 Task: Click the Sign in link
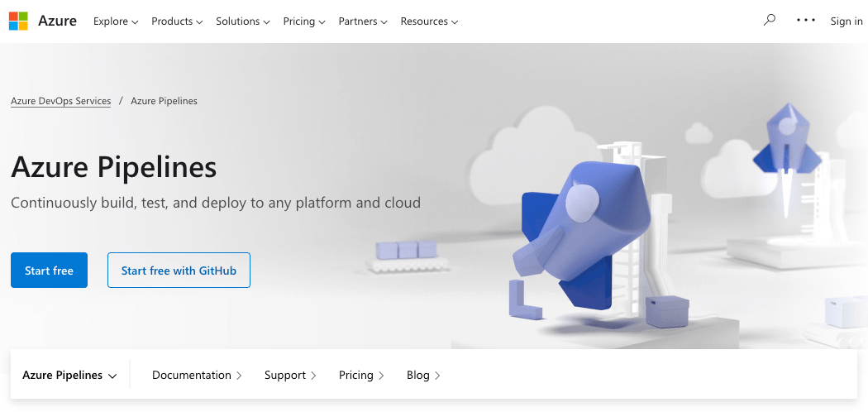pos(847,22)
